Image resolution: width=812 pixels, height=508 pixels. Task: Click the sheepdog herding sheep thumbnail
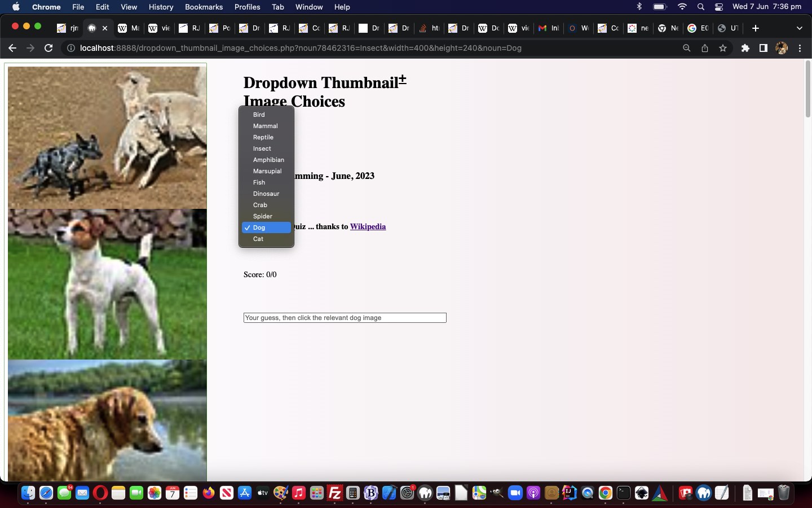[107, 138]
